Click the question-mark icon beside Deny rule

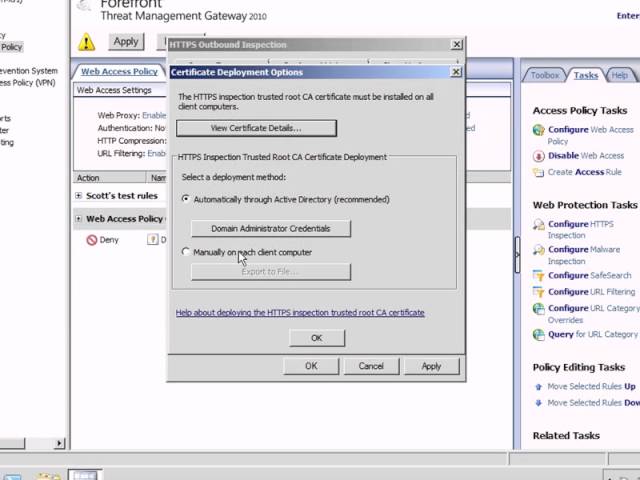coord(152,240)
